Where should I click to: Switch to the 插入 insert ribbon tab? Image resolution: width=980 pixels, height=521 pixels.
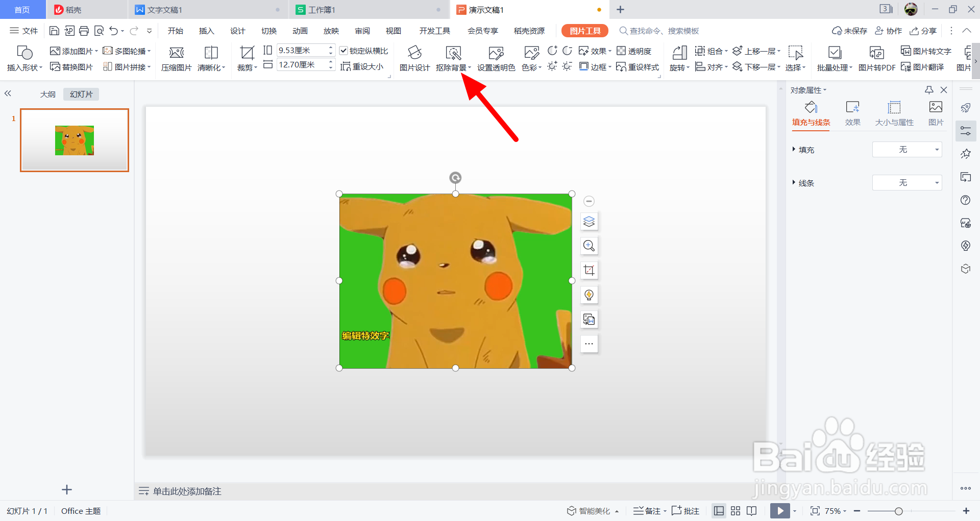[x=206, y=31]
